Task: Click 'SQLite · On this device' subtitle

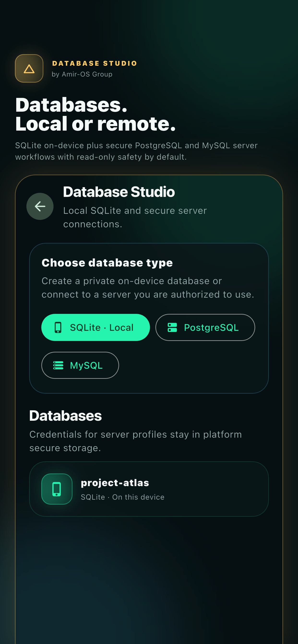Action: (x=123, y=497)
